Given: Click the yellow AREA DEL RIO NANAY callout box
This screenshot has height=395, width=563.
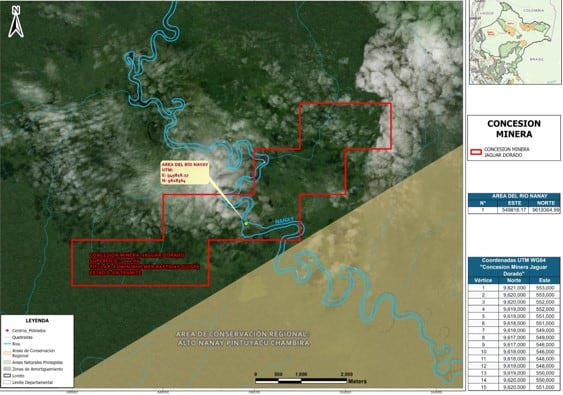Looking at the screenshot, I should [185, 173].
